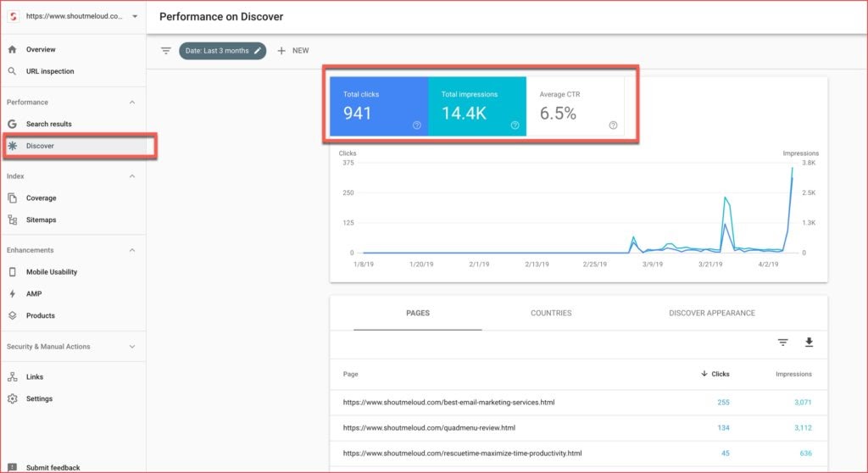Open Mobile Usability in the sidebar
This screenshot has width=868, height=473.
click(x=51, y=272)
